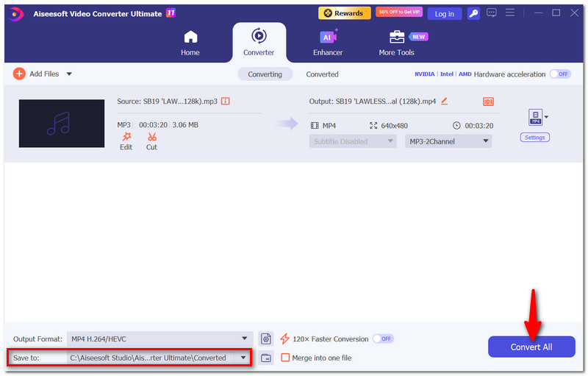Open the registration key icon

tap(473, 14)
